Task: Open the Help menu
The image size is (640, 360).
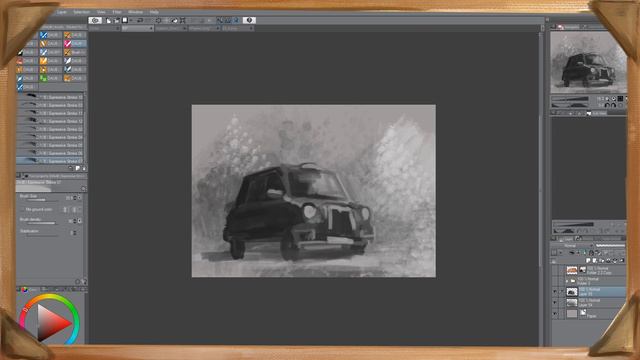Action: pos(154,12)
